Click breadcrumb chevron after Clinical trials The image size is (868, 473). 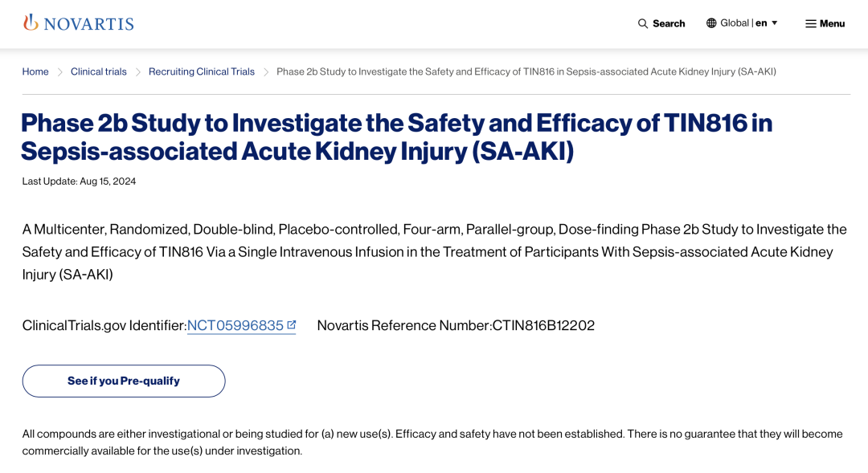click(138, 72)
